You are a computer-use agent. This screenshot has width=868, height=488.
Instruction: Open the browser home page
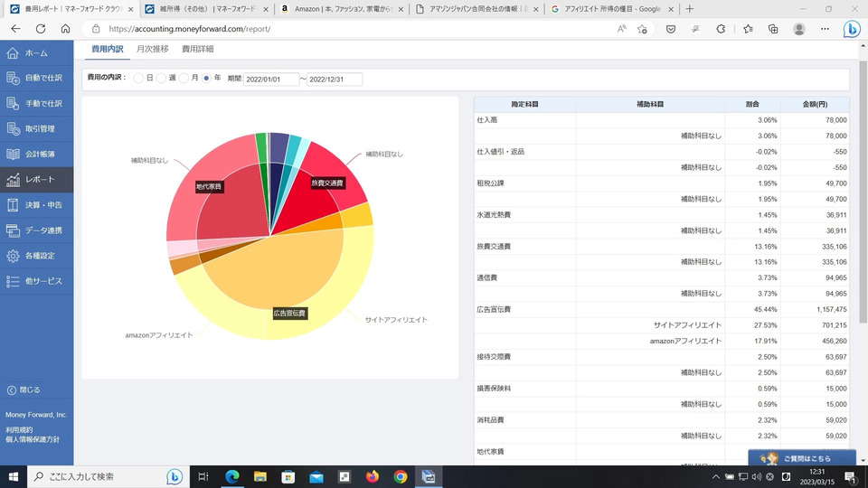65,29
